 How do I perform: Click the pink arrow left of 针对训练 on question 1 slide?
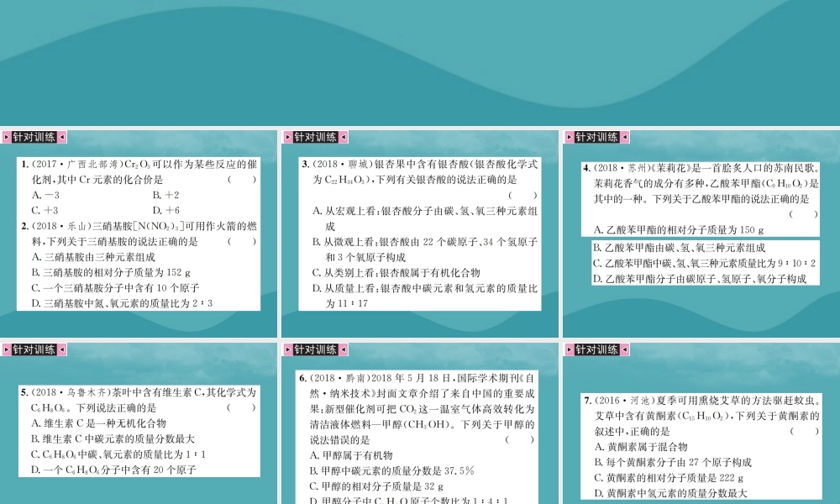pyautogui.click(x=7, y=137)
